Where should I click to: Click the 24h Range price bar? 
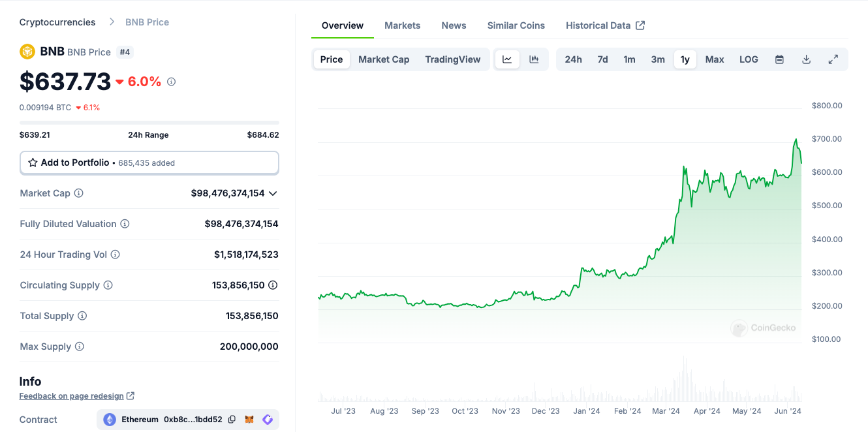[149, 123]
